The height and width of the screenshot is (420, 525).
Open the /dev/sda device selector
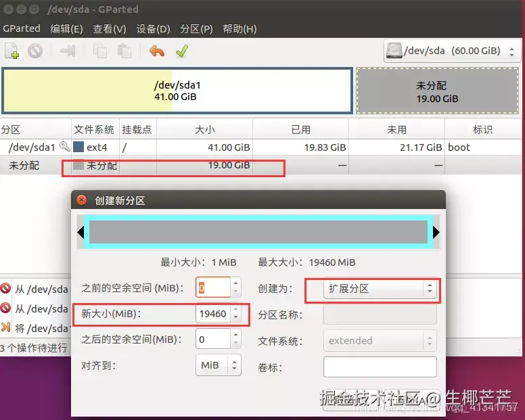[452, 51]
